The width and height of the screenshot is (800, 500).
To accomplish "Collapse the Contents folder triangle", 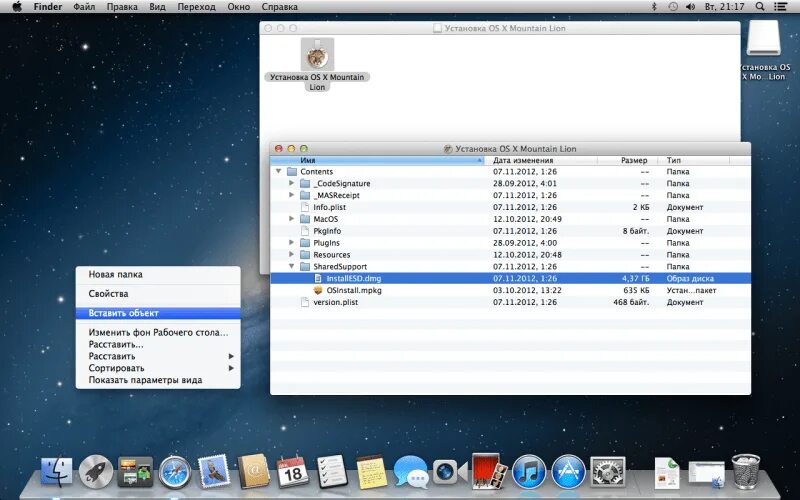I will tap(279, 171).
